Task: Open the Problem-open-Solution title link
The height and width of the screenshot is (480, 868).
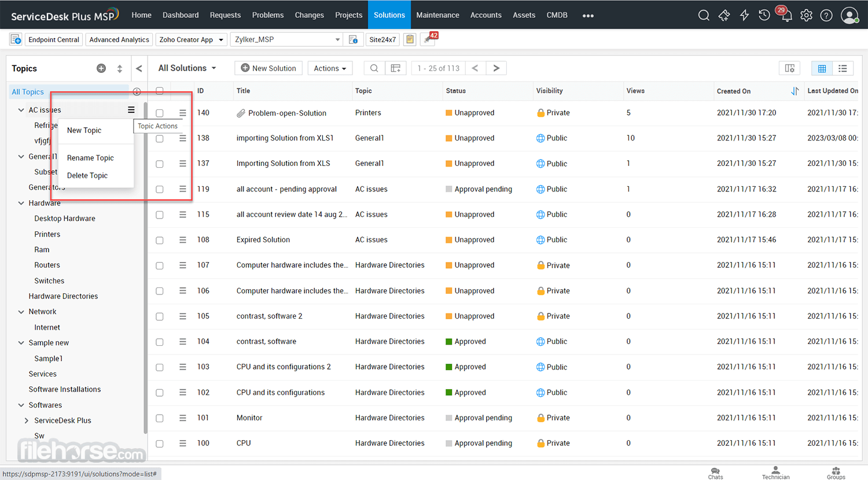Action: (x=287, y=113)
